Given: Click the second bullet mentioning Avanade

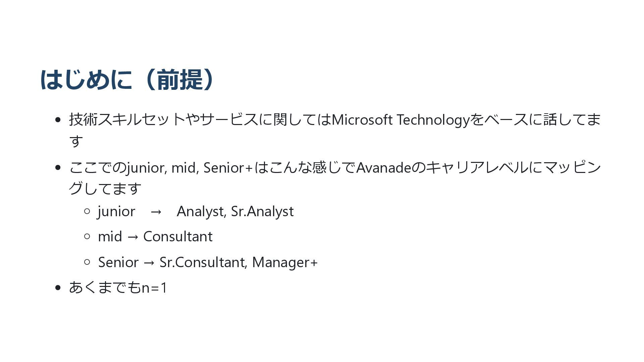Looking at the screenshot, I should [335, 178].
